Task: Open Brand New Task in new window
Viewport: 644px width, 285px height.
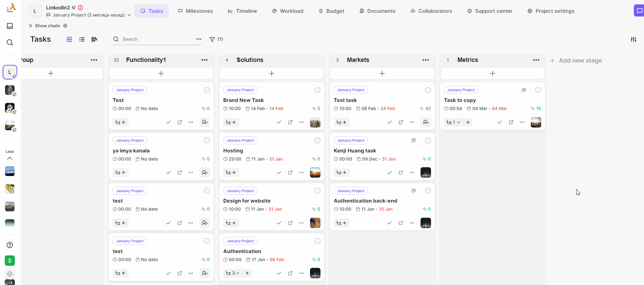Action: (290, 122)
